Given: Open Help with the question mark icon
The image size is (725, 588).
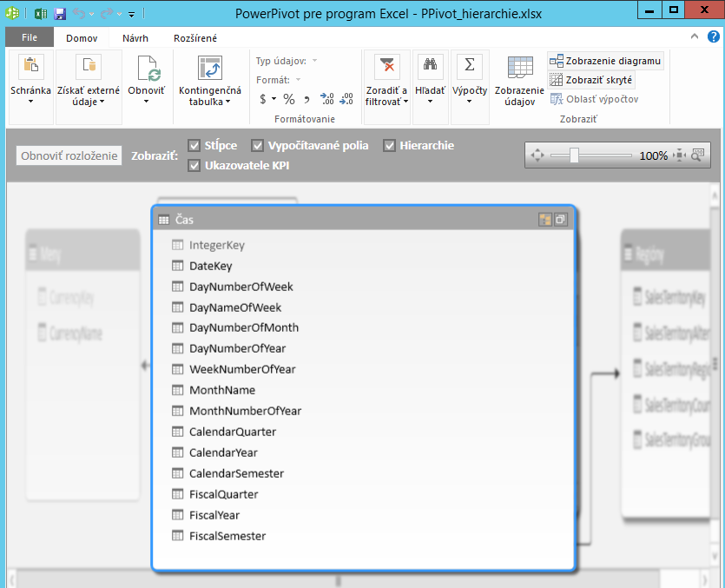Looking at the screenshot, I should [714, 36].
